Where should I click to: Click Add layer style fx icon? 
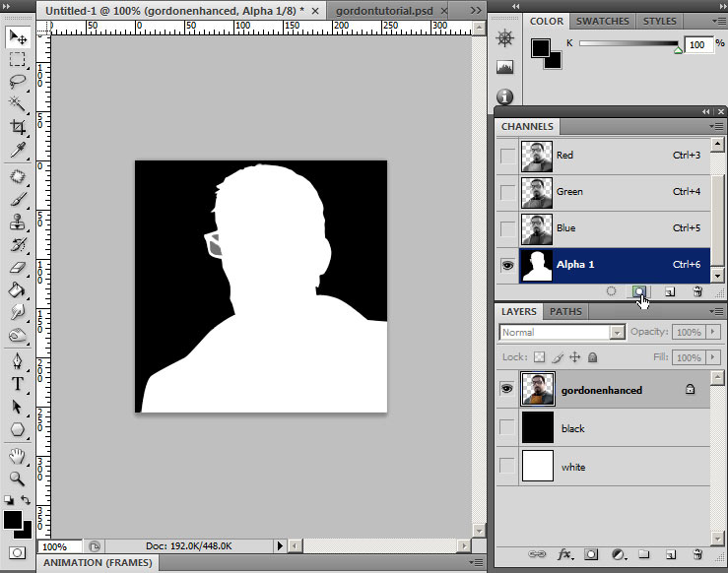tap(565, 554)
